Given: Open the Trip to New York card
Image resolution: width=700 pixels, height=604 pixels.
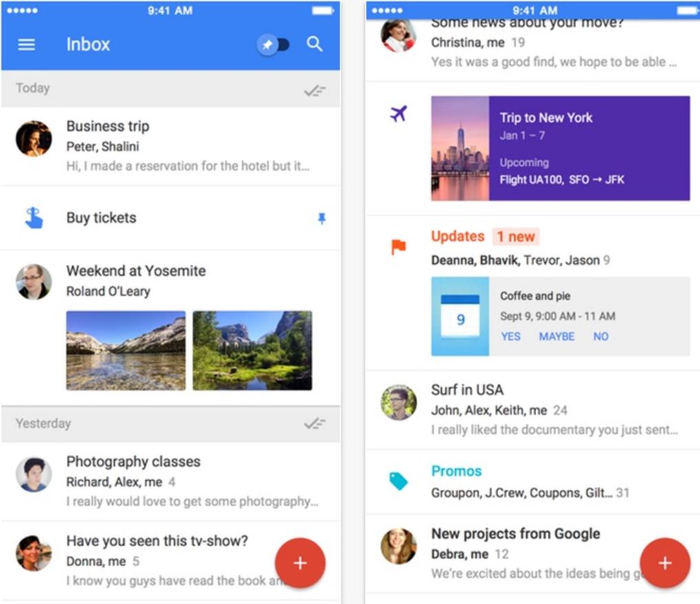Looking at the screenshot, I should [560, 148].
